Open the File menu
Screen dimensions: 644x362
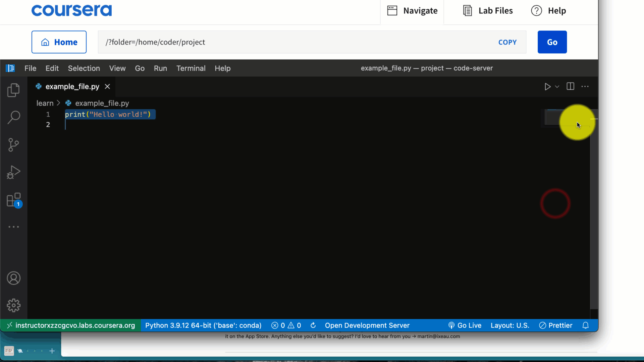pyautogui.click(x=30, y=68)
